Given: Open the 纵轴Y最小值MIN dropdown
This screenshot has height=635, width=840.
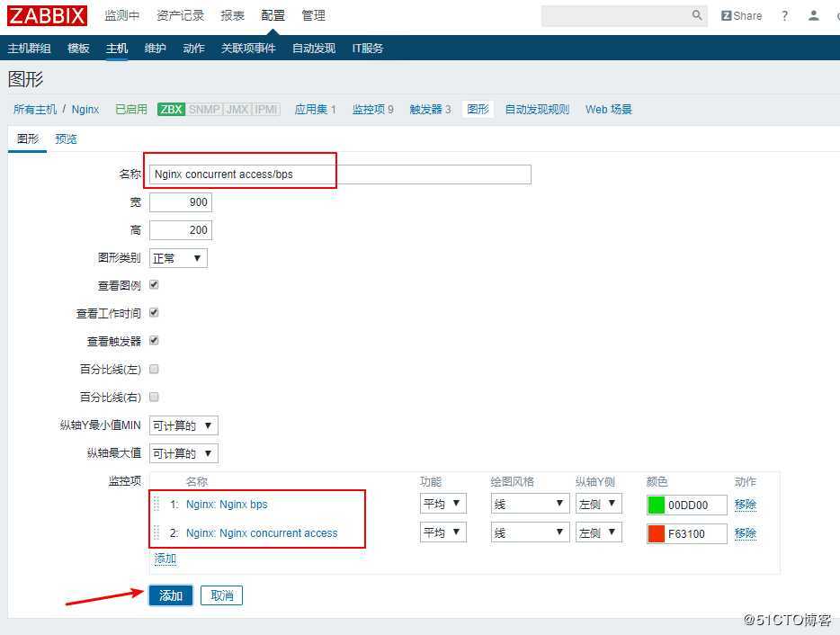Looking at the screenshot, I should [x=183, y=425].
